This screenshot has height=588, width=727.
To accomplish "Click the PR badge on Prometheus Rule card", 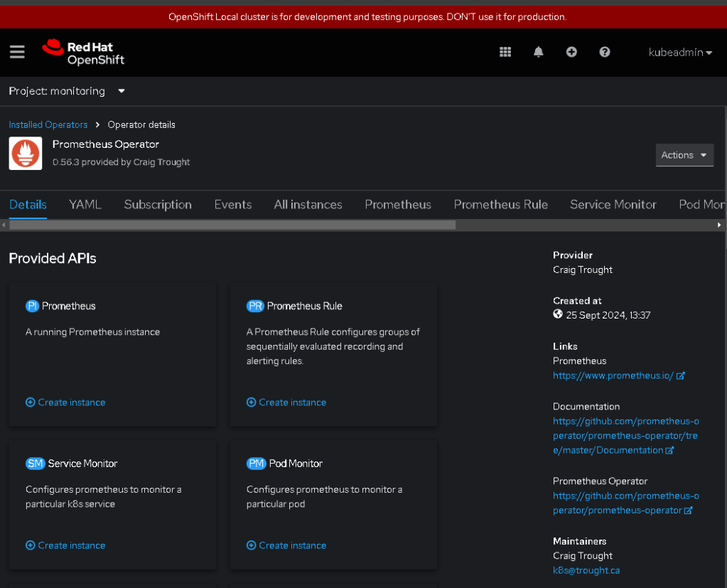I will (x=255, y=306).
